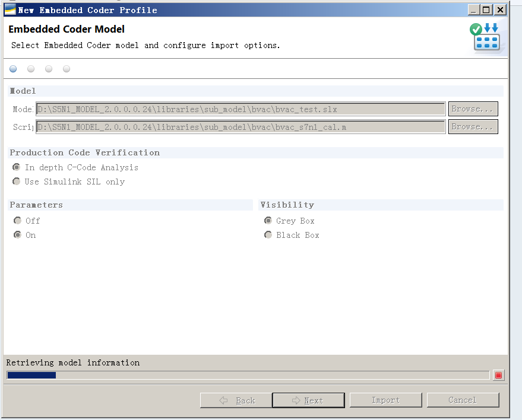Select the third wizard step dot
522x420 pixels.
coord(49,69)
